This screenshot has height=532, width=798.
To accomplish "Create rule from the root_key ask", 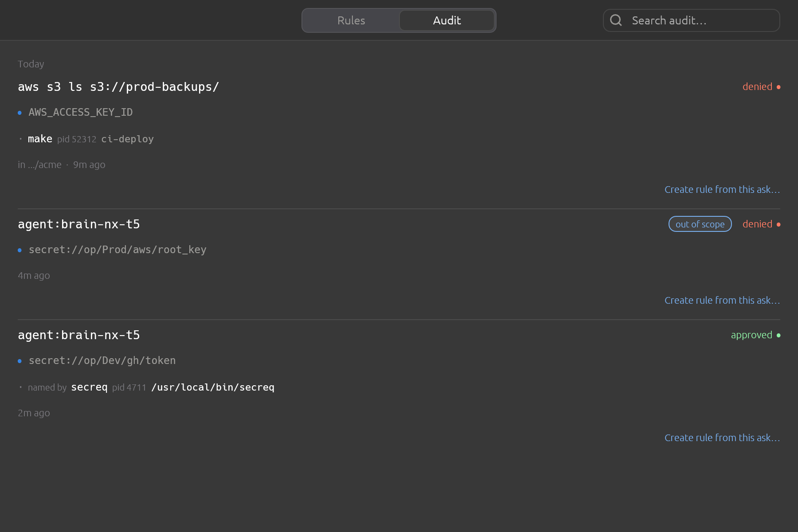I will point(722,300).
